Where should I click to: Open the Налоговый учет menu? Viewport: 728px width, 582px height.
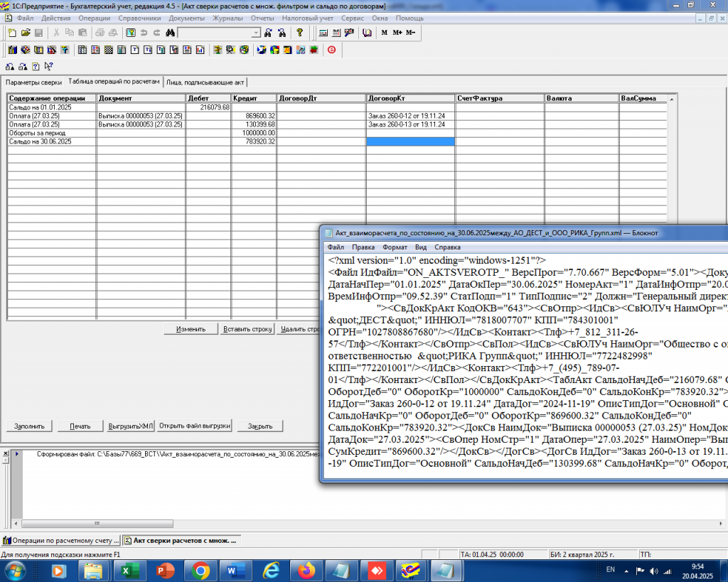click(307, 18)
